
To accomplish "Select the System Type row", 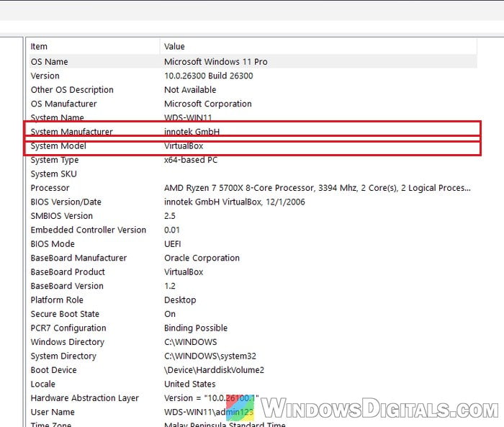I will (x=55, y=160).
